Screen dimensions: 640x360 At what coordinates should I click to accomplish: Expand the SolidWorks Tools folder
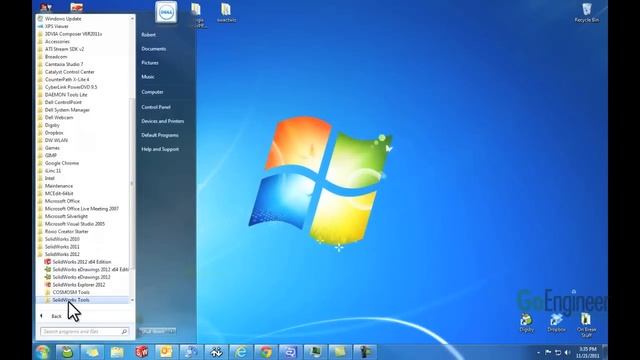[x=71, y=300]
